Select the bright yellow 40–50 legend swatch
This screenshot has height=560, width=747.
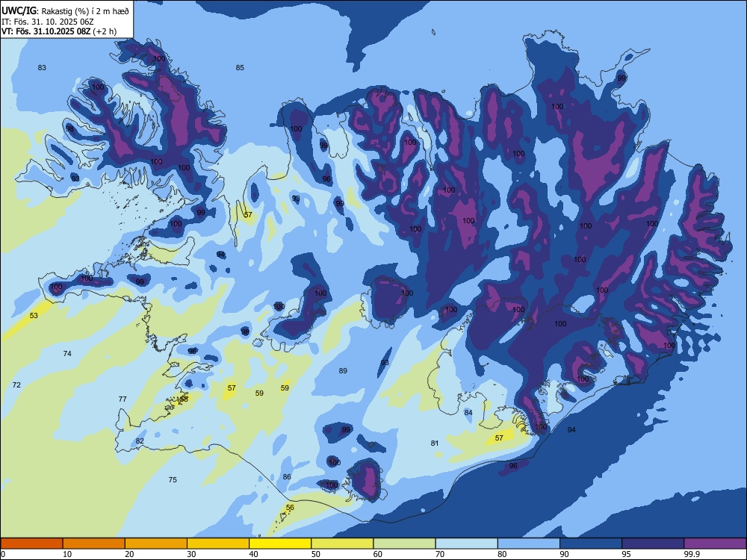[280, 544]
